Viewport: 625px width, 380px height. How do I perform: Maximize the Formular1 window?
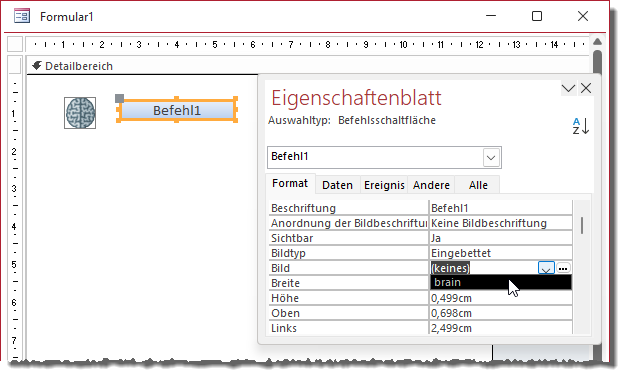click(537, 16)
